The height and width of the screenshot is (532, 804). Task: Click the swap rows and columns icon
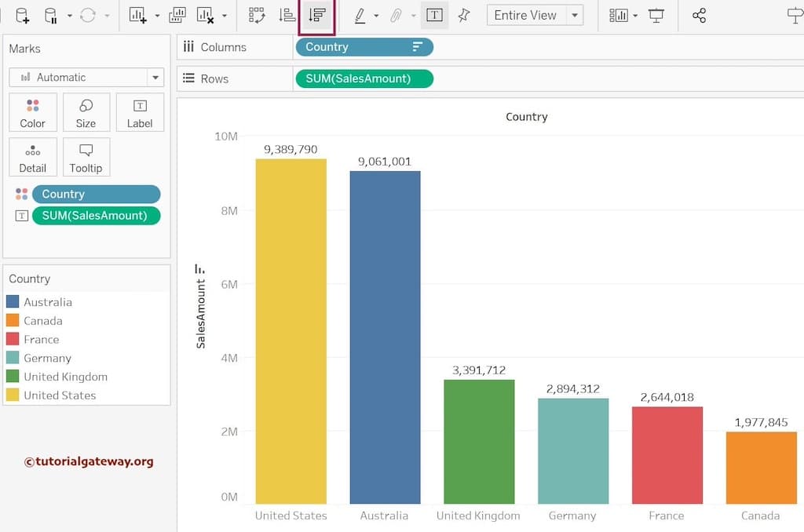255,15
